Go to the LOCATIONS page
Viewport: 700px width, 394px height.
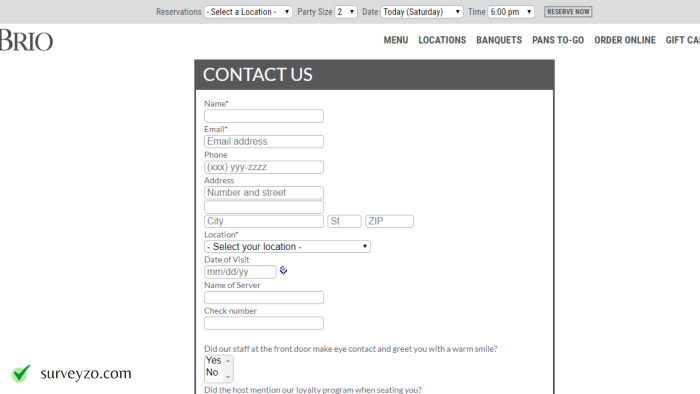(x=442, y=40)
